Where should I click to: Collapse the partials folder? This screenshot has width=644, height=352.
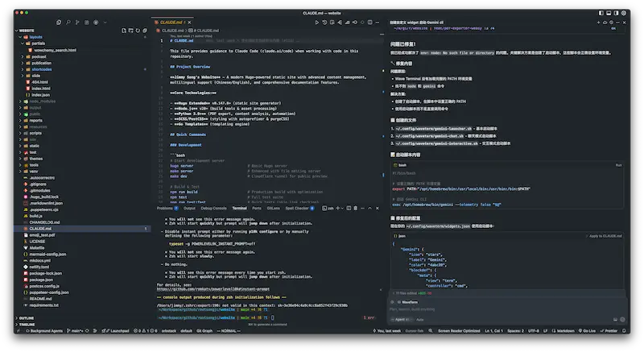pyautogui.click(x=23, y=43)
